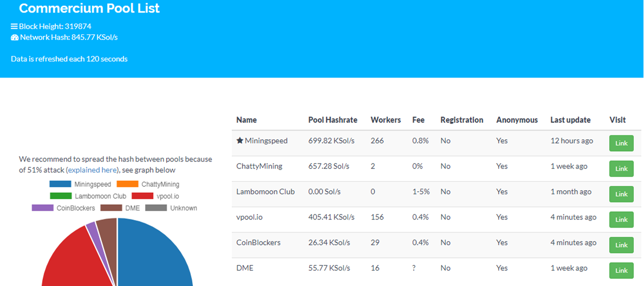Click the 0.8% fee value
The height and width of the screenshot is (286, 644).
420,140
